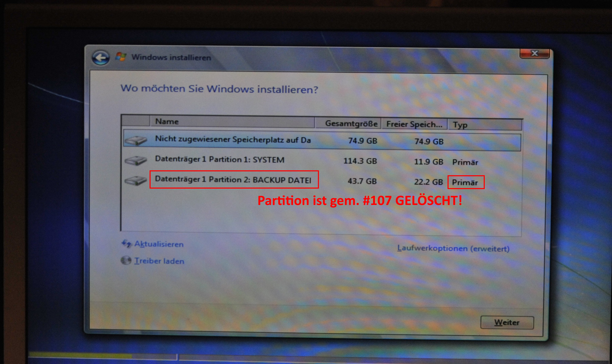Open the Treiber laden link
This screenshot has height=364, width=612.
(x=159, y=261)
